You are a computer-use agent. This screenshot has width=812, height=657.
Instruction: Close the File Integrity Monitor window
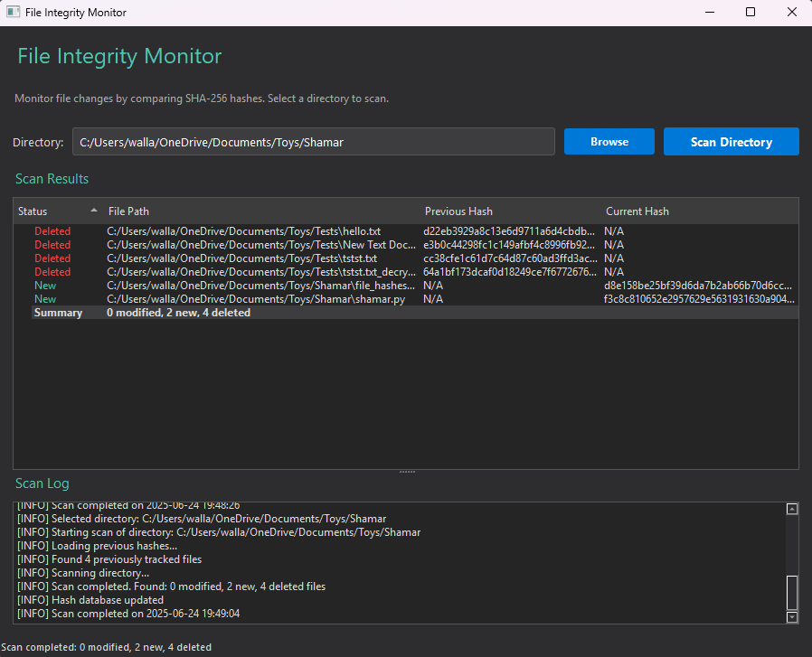click(791, 12)
